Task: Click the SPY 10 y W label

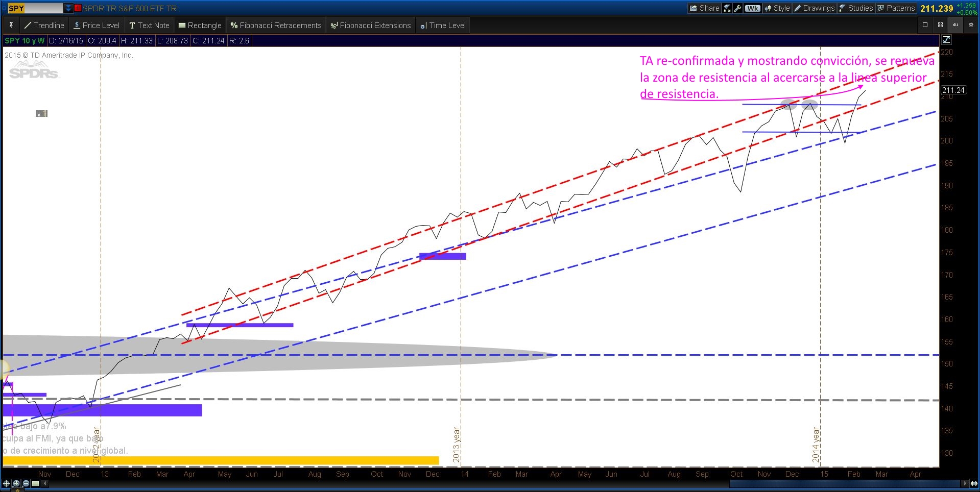Action: tap(25, 40)
